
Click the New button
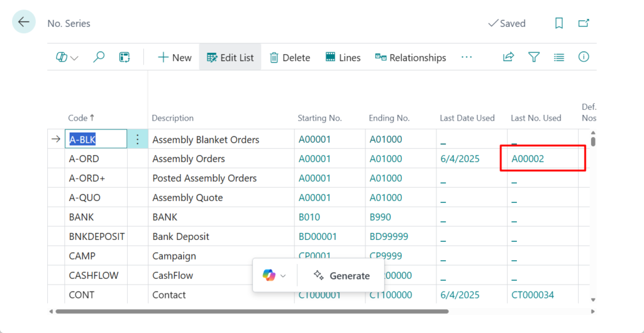174,57
